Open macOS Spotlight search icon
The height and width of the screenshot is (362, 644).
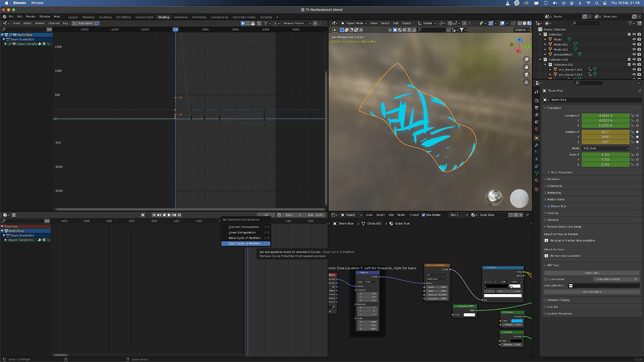click(x=597, y=3)
